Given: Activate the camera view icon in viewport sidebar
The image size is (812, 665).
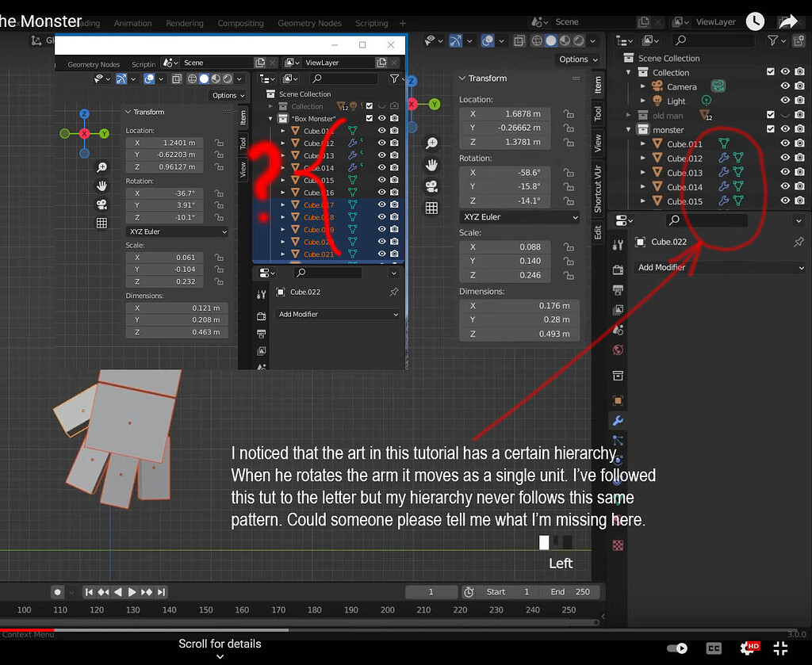Looking at the screenshot, I should point(431,186).
